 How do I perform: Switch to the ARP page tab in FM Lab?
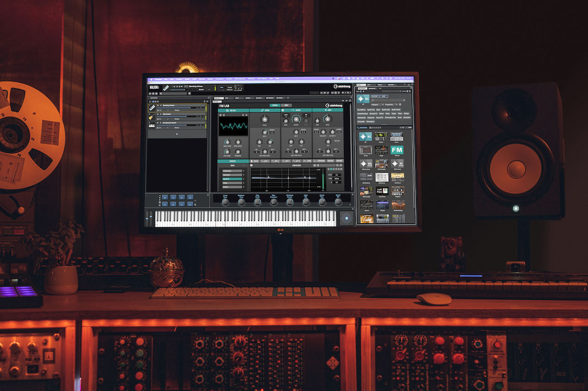(287, 105)
